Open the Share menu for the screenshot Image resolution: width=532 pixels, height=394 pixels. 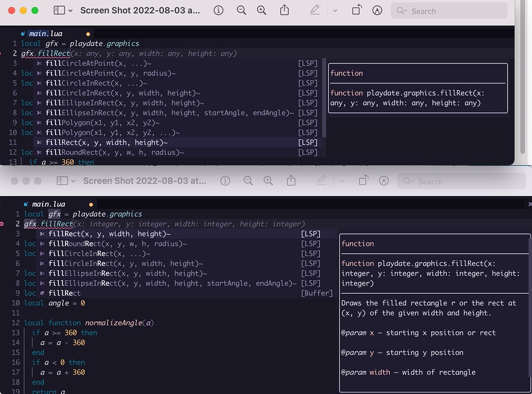click(x=284, y=10)
